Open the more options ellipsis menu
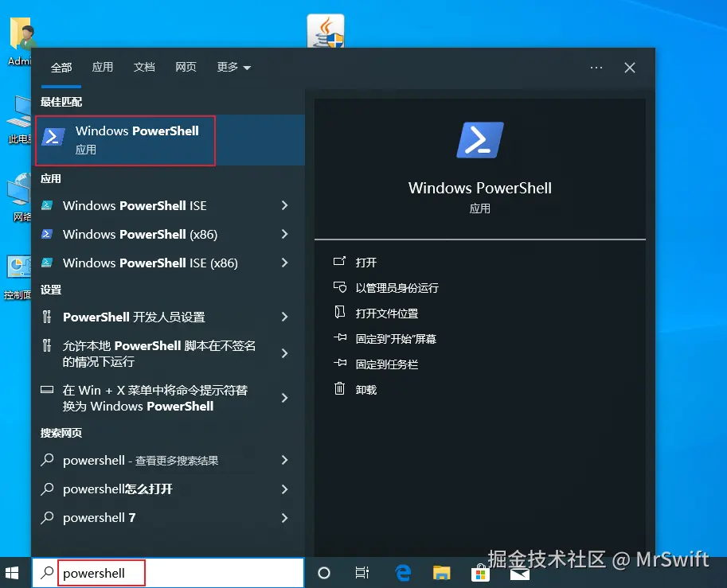The width and height of the screenshot is (727, 588). pos(596,68)
